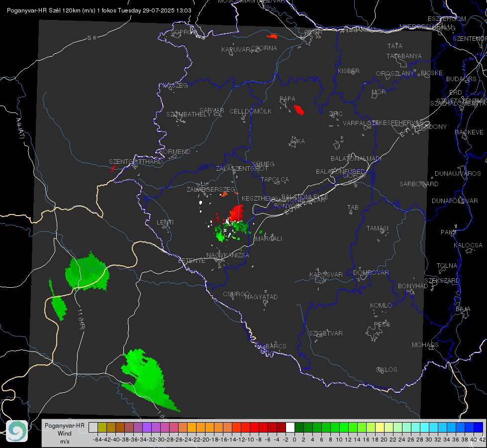
Task: Click the CSURGO city label
Action: tap(236, 294)
